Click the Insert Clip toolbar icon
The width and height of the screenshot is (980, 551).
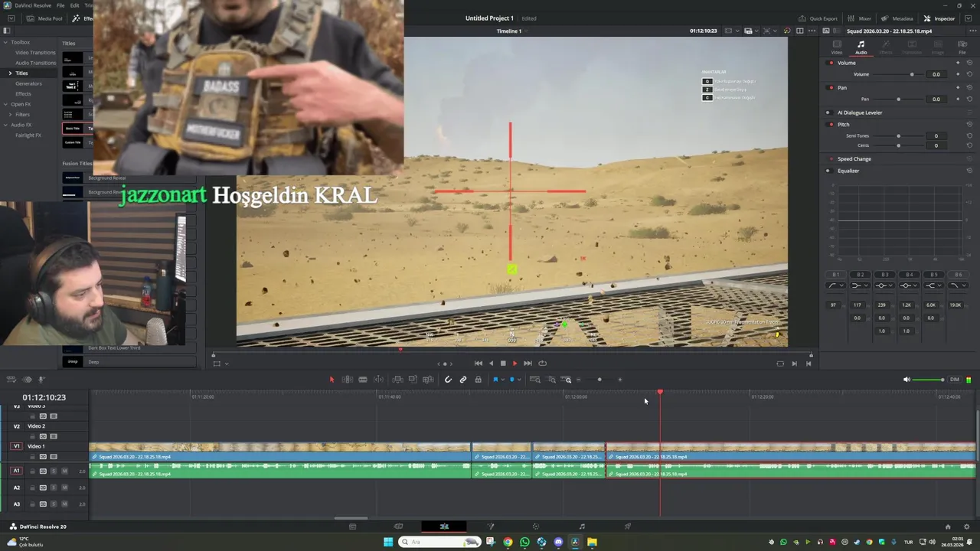coord(397,380)
